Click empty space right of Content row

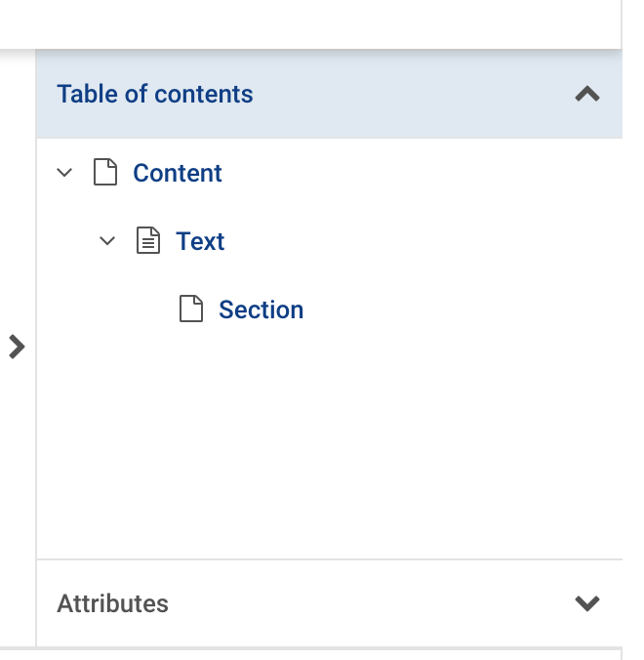(x=420, y=173)
